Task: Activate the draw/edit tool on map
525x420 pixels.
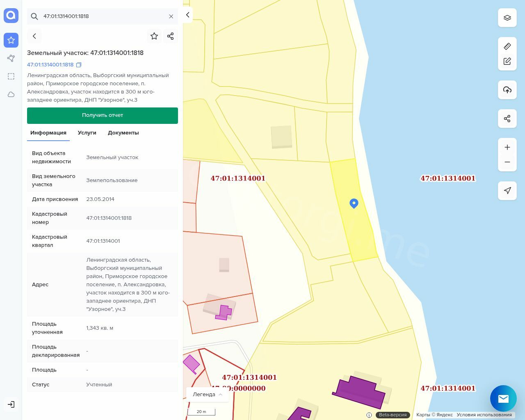Action: [507, 61]
